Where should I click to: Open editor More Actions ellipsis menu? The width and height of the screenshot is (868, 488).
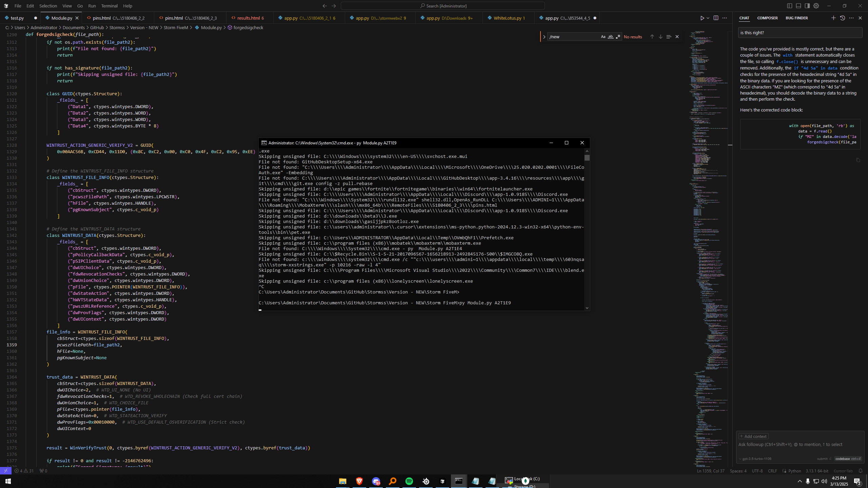[725, 18]
